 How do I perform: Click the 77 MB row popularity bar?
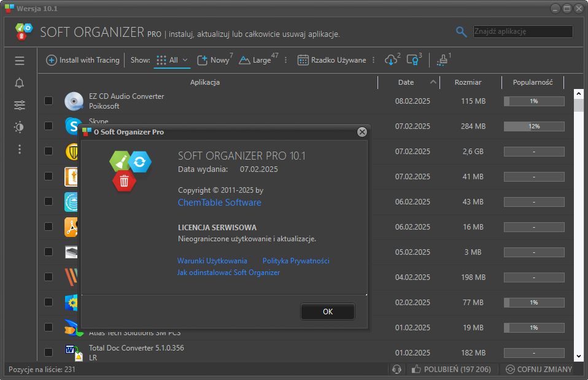coord(534,303)
